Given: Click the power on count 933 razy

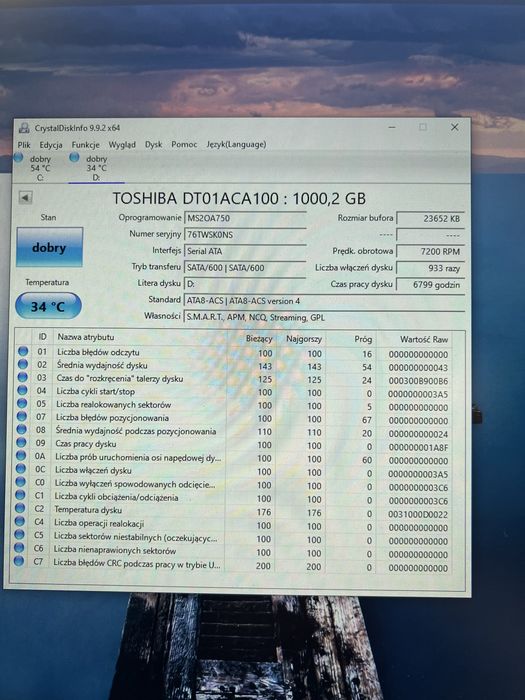Looking at the screenshot, I should tap(430, 268).
